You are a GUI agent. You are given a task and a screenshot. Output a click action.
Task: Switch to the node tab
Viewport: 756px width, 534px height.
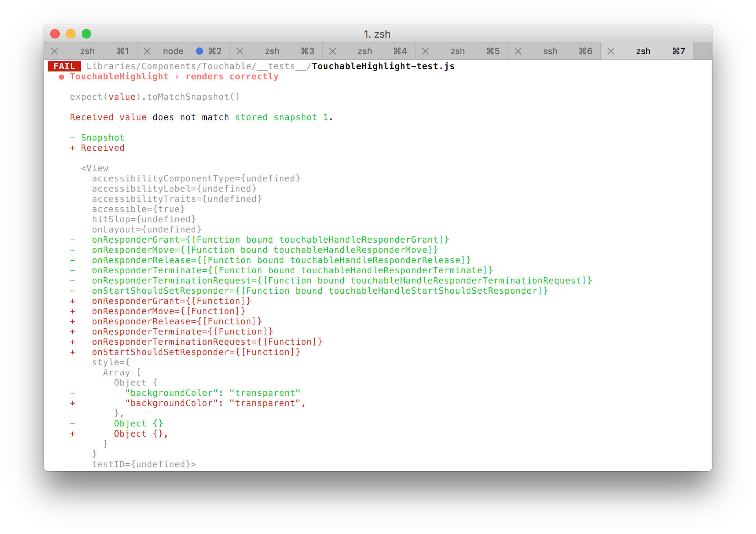click(173, 51)
